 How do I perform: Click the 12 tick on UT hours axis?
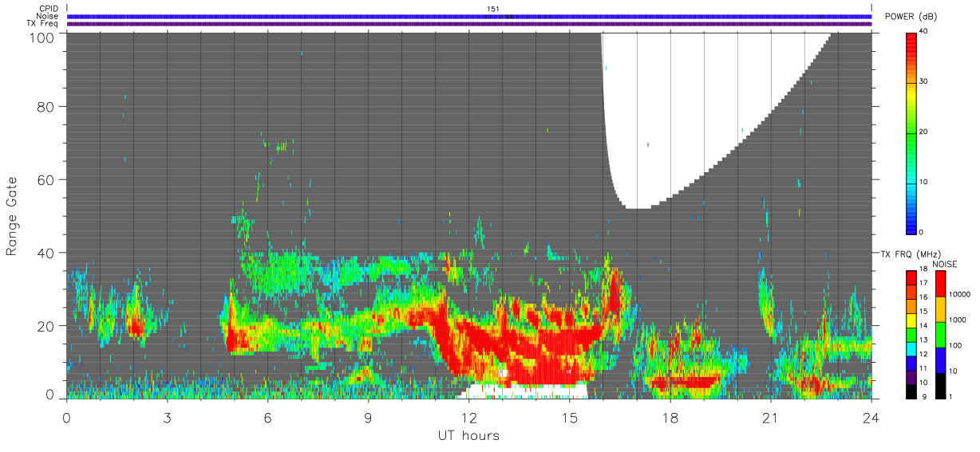click(469, 417)
